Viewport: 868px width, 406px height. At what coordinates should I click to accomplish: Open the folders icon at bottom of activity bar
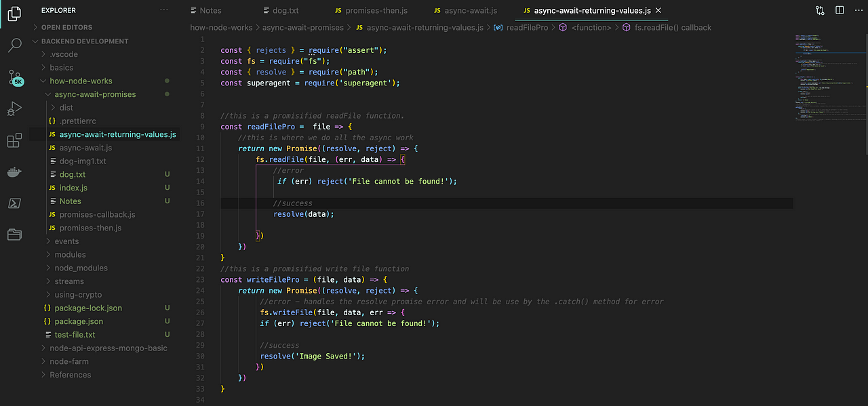[x=14, y=235]
